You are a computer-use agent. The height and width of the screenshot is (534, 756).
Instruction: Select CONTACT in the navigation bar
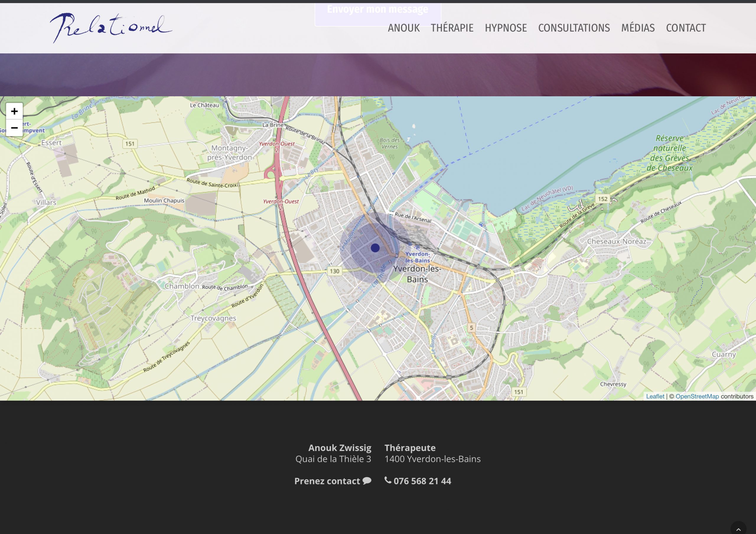(685, 28)
